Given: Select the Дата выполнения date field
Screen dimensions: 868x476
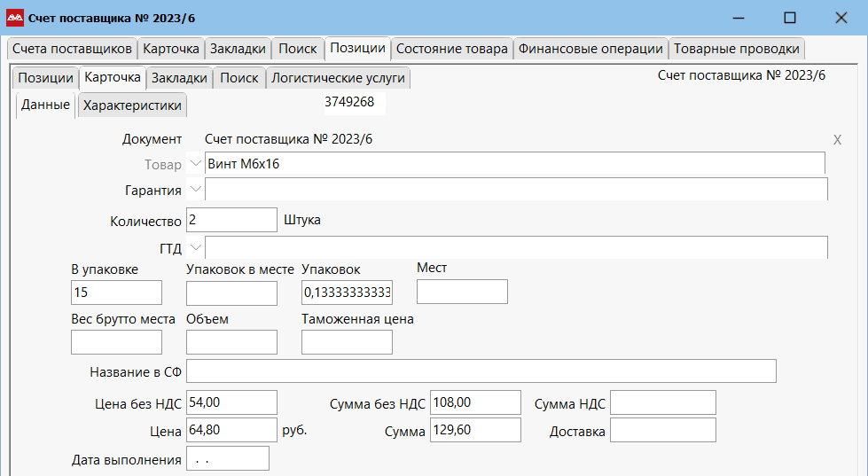Looking at the screenshot, I should [x=227, y=459].
